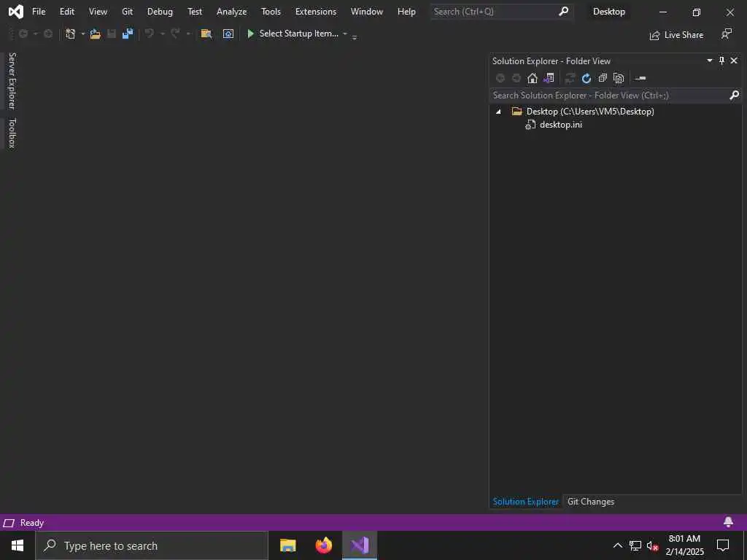Viewport: 747px width, 560px height.
Task: Toggle Solution Explorer auto-hide pin
Action: (721, 61)
